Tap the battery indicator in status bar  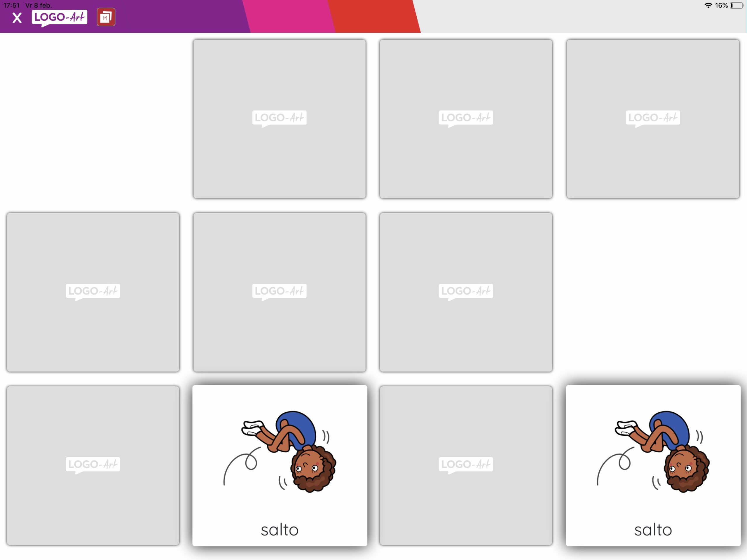tap(736, 6)
